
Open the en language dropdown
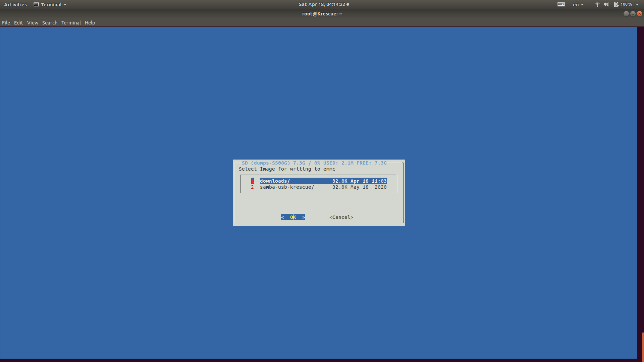click(578, 5)
